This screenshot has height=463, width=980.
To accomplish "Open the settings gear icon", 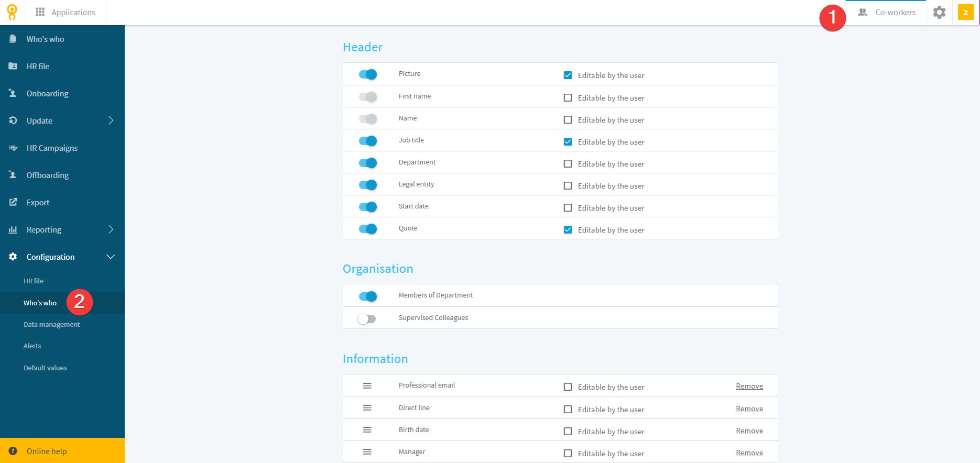I will click(x=939, y=12).
